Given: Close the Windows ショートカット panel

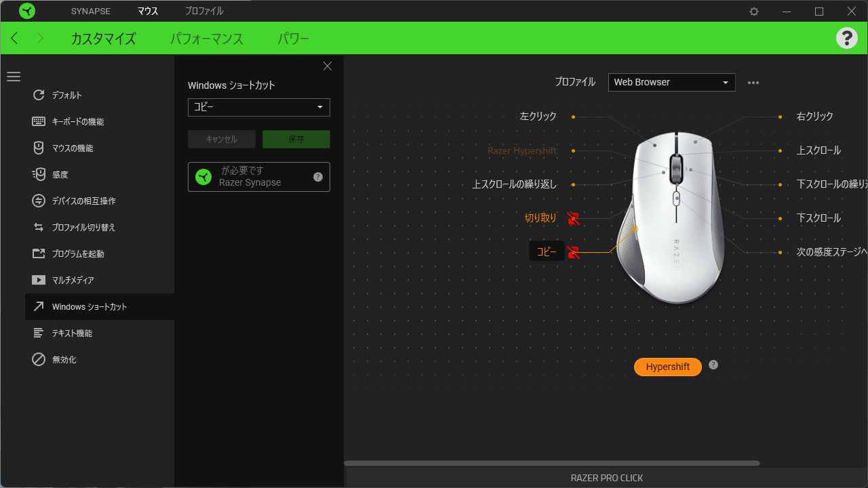Looking at the screenshot, I should pyautogui.click(x=328, y=66).
